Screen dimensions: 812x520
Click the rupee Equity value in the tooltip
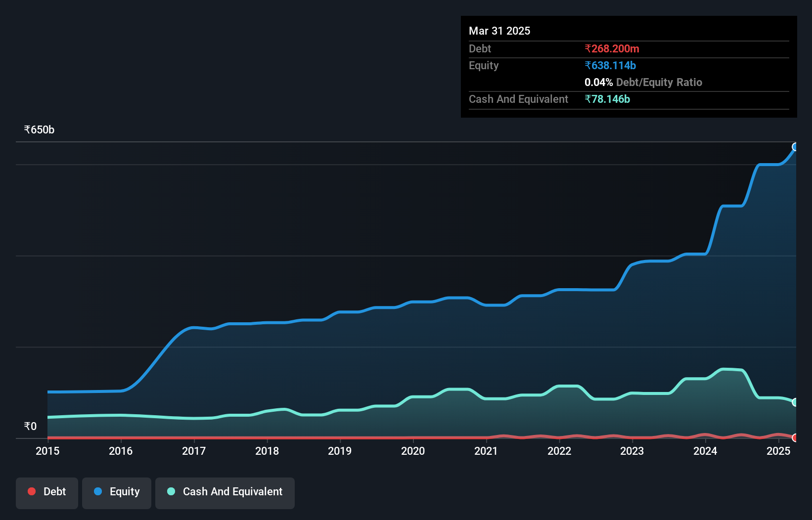coord(610,65)
